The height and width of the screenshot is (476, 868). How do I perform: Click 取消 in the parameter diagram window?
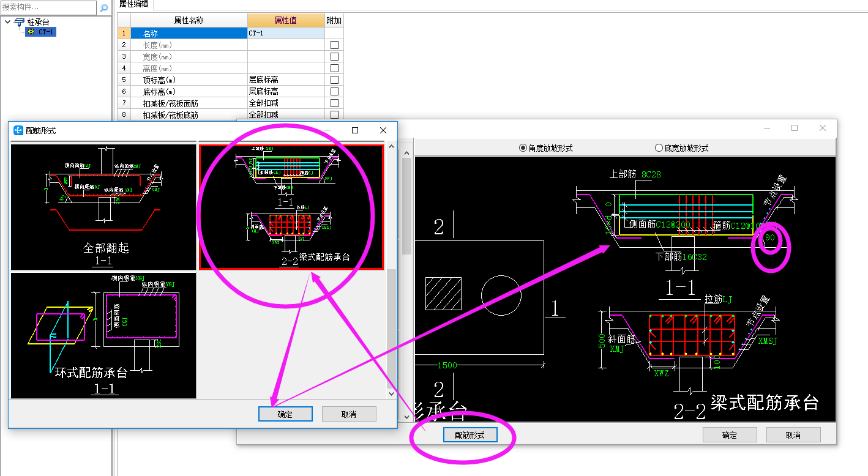pyautogui.click(x=793, y=435)
